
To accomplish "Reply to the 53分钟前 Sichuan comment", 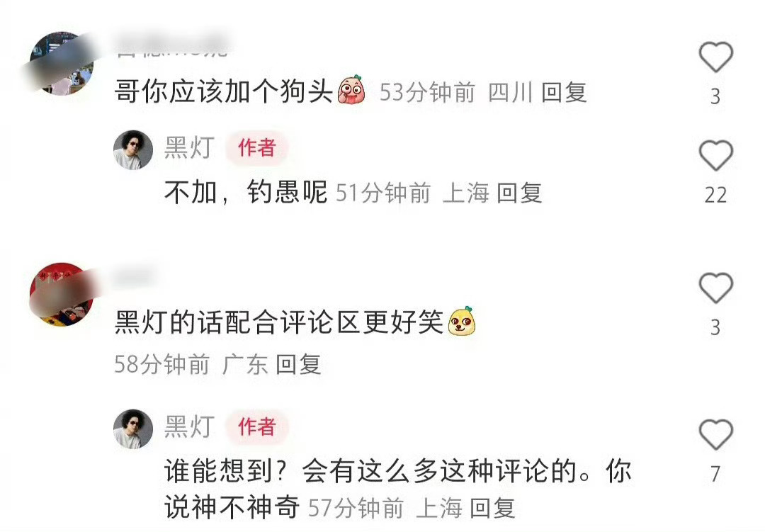I will [564, 92].
